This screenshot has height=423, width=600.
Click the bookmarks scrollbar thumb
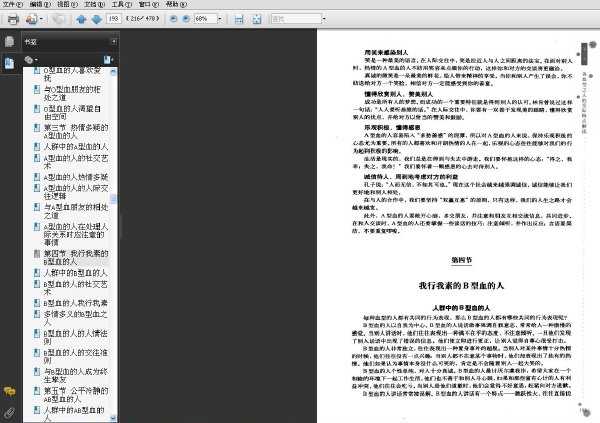point(113,199)
